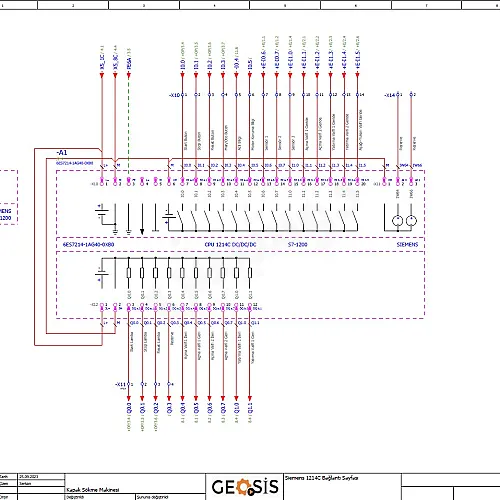Click the SIEMENS manufacturer label
The image size is (500, 500).
(x=407, y=245)
